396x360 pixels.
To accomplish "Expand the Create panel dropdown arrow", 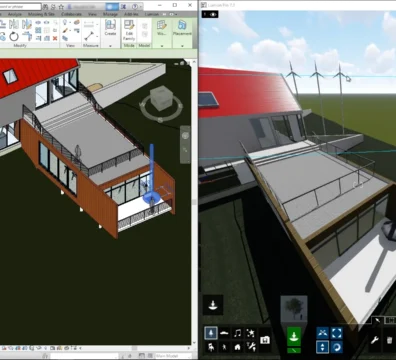I will coord(110,46).
